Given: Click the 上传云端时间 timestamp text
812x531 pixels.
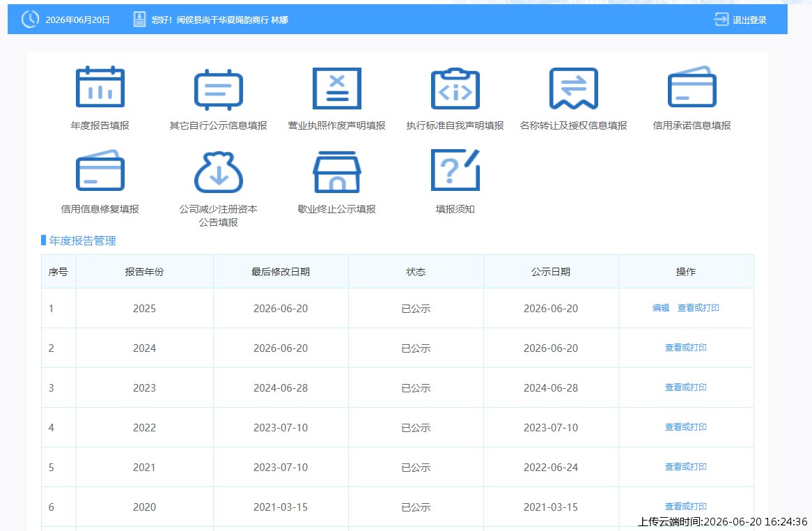Looking at the screenshot, I should tap(722, 522).
